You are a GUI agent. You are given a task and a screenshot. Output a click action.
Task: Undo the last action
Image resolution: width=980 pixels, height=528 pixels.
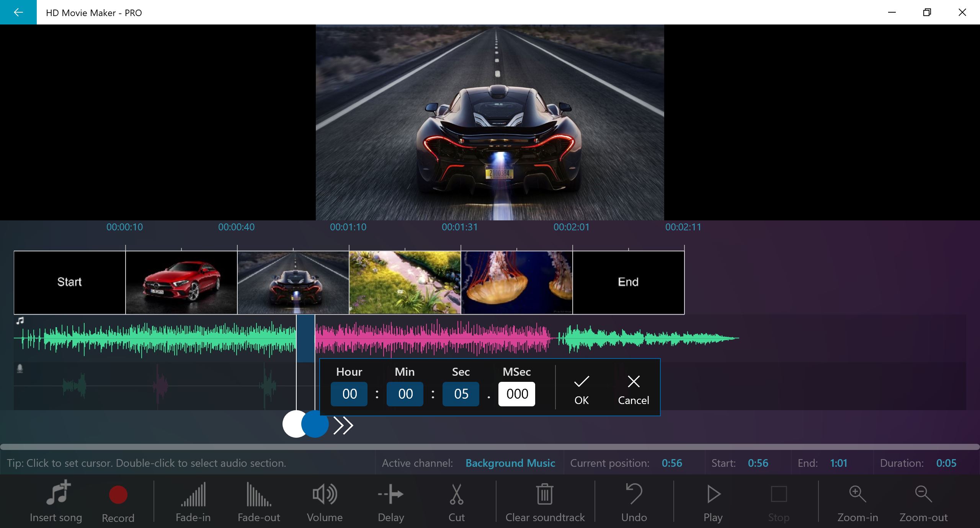tap(634, 502)
